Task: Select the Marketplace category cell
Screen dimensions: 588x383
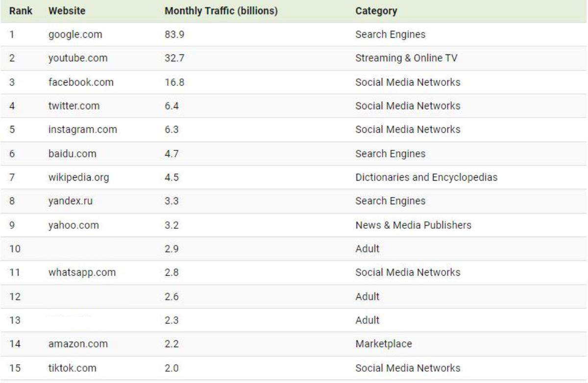Action: (384, 344)
